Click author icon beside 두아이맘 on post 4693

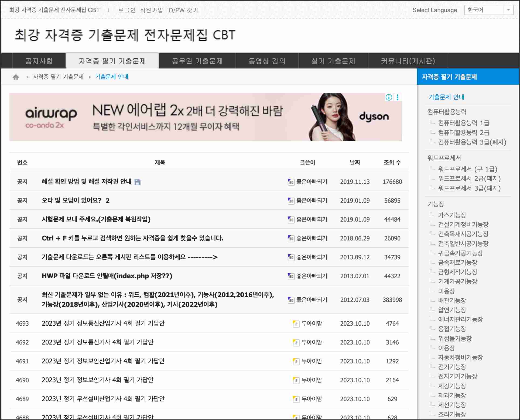[x=296, y=324]
